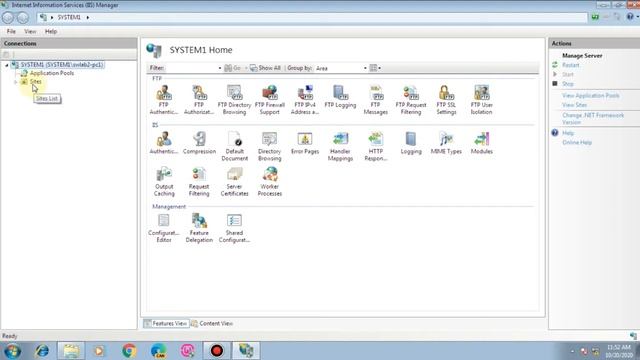Open IIS Logging feature icon
Image resolution: width=640 pixels, height=360 pixels.
[x=411, y=143]
